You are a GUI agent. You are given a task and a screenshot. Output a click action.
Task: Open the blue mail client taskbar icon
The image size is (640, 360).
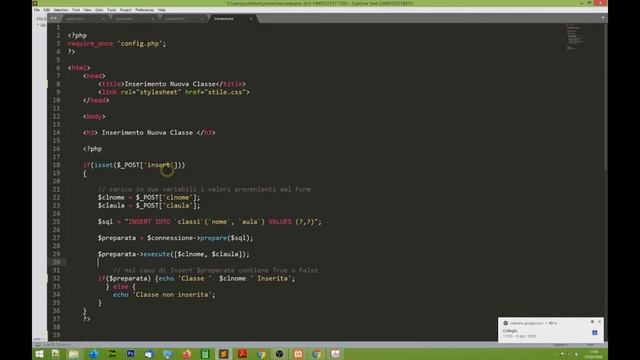[149, 354]
